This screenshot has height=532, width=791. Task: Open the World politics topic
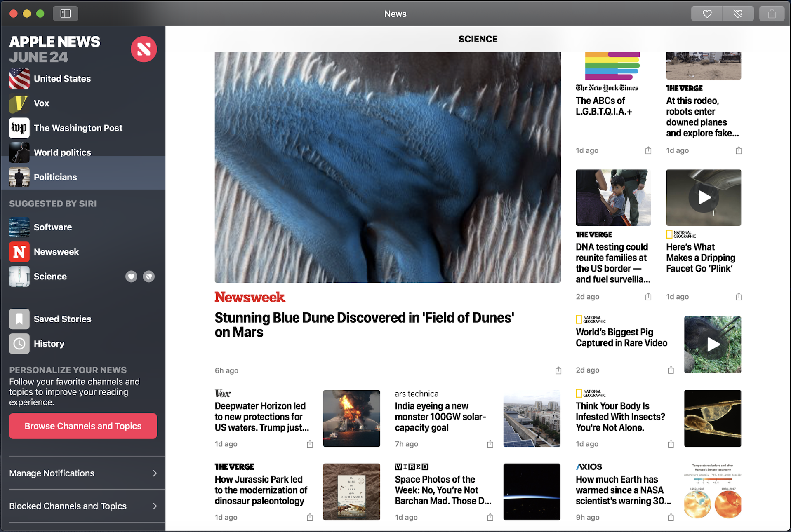point(83,152)
